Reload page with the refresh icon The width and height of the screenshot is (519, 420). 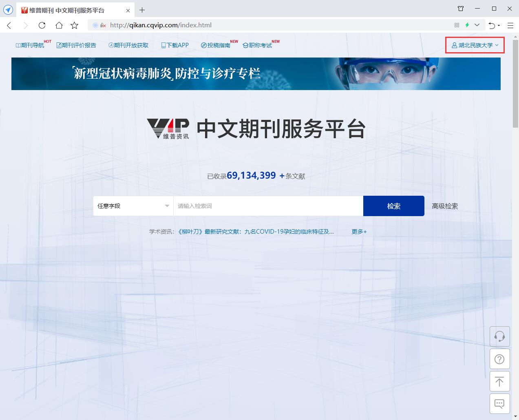42,25
